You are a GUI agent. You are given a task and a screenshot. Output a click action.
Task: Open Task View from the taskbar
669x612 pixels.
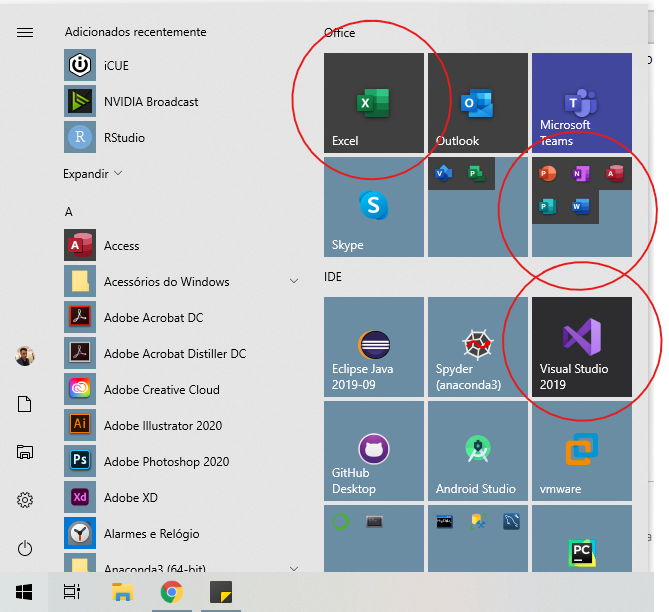(72, 592)
